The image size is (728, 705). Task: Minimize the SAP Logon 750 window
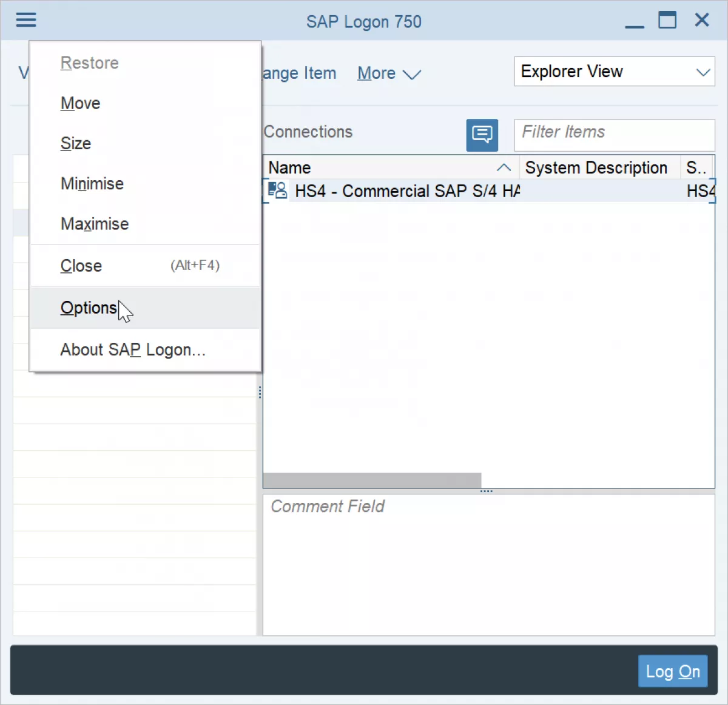point(635,22)
